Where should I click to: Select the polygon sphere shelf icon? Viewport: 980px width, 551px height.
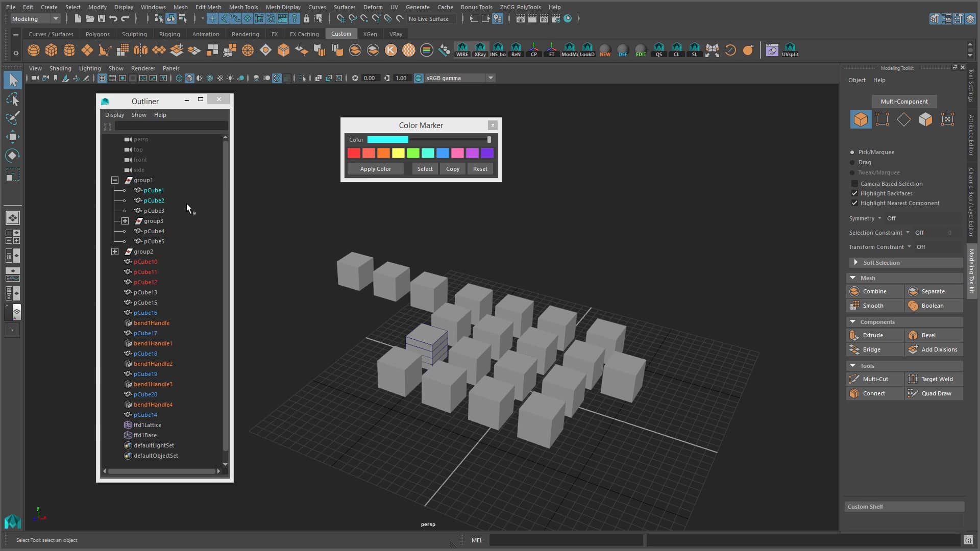(x=34, y=50)
